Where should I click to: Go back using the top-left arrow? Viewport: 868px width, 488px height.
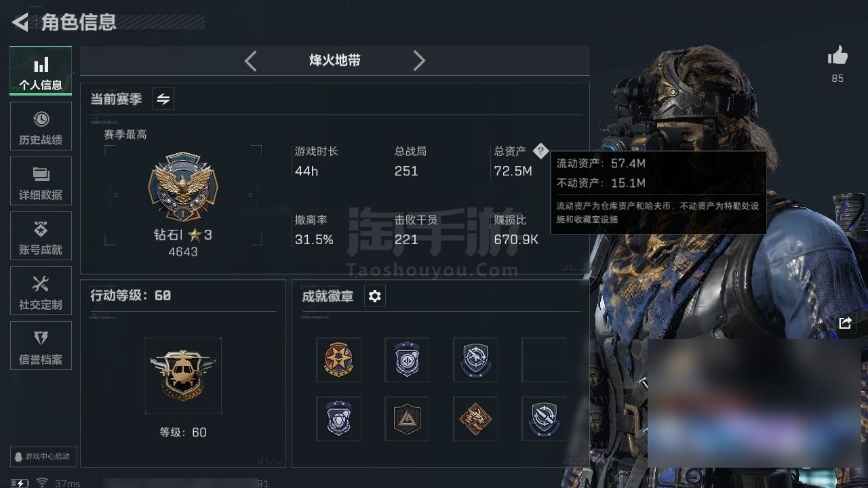tap(20, 22)
